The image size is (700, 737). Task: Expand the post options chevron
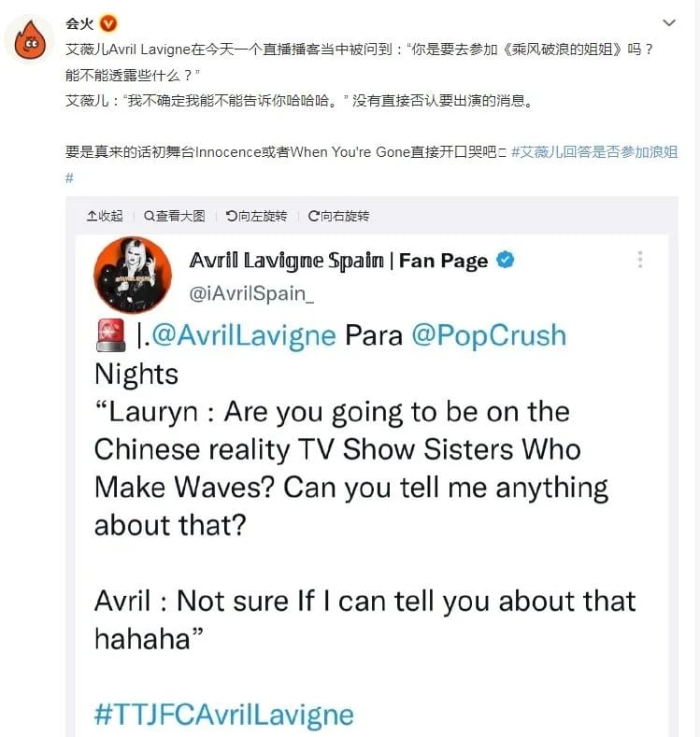[x=668, y=22]
